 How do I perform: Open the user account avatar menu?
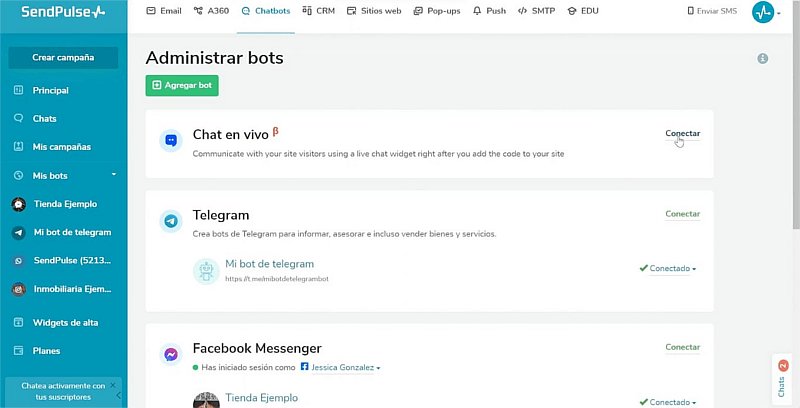765,11
